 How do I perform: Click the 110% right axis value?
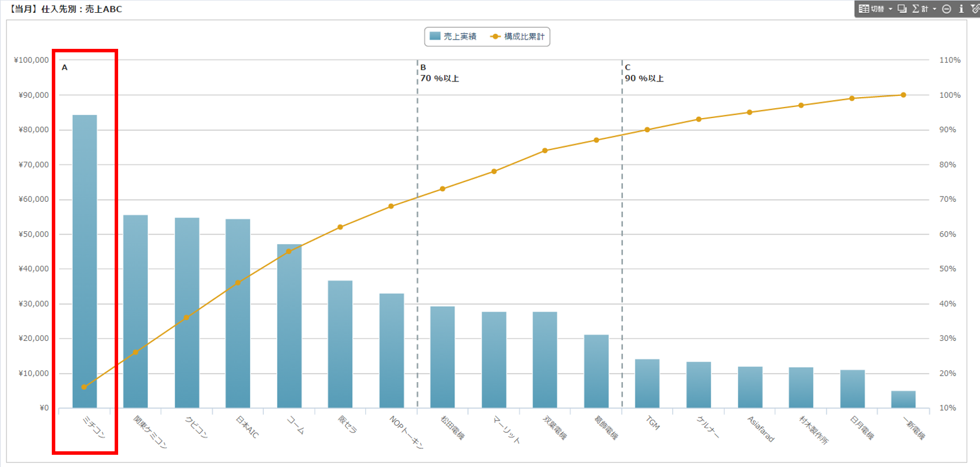click(x=950, y=60)
